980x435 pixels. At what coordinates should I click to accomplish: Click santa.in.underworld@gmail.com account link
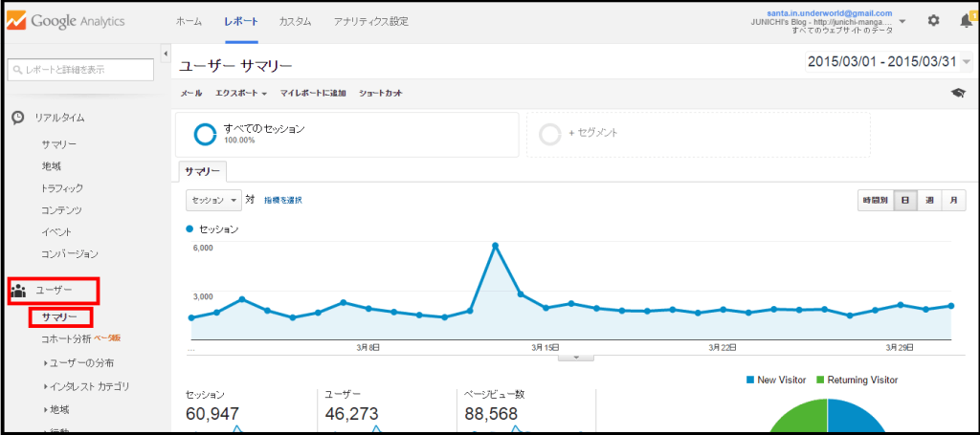pos(830,12)
